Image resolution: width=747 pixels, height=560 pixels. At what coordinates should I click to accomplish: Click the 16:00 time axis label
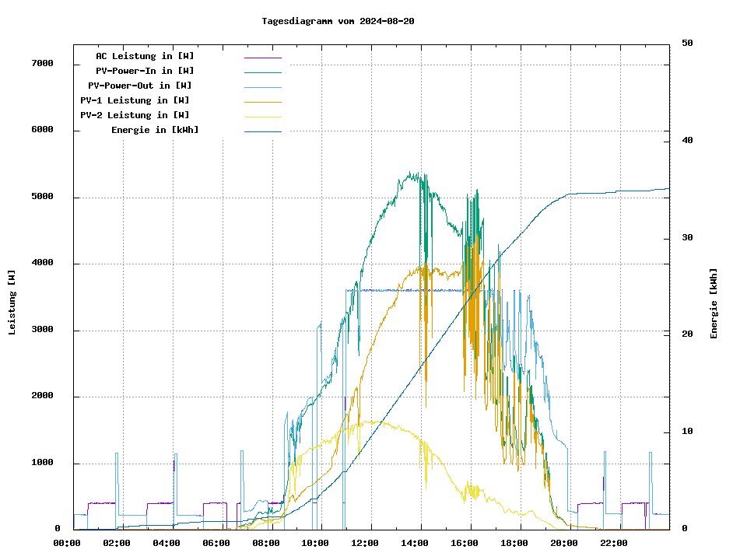click(465, 543)
